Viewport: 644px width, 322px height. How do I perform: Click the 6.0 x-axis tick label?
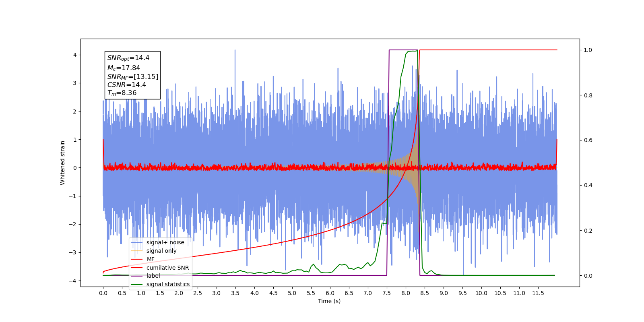point(330,293)
